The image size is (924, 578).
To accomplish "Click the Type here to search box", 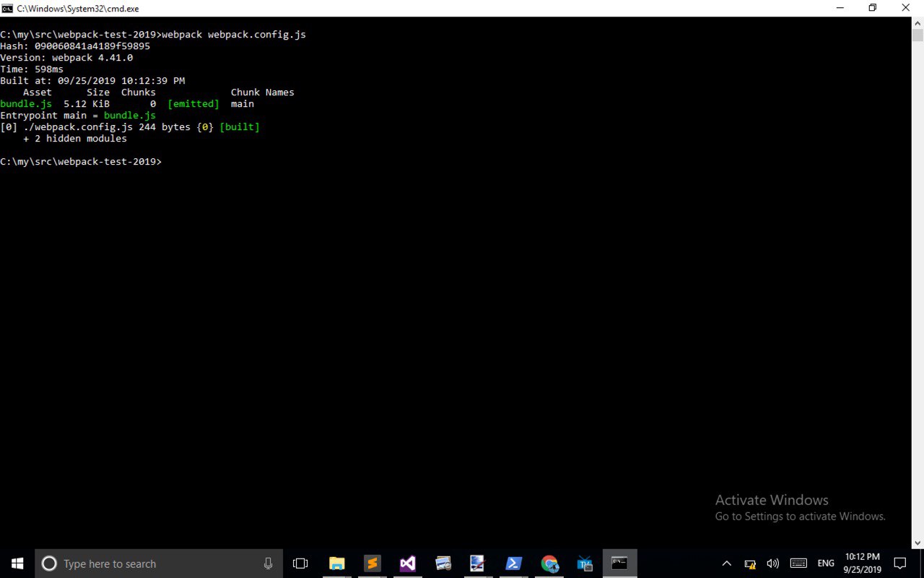I will click(159, 564).
